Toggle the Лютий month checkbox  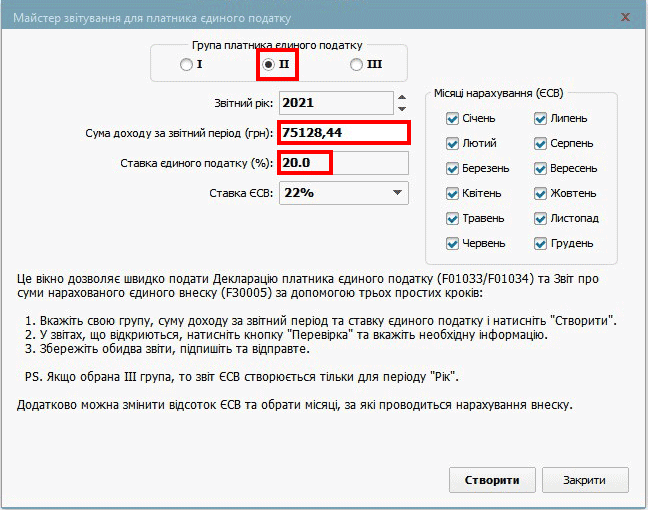[453, 144]
